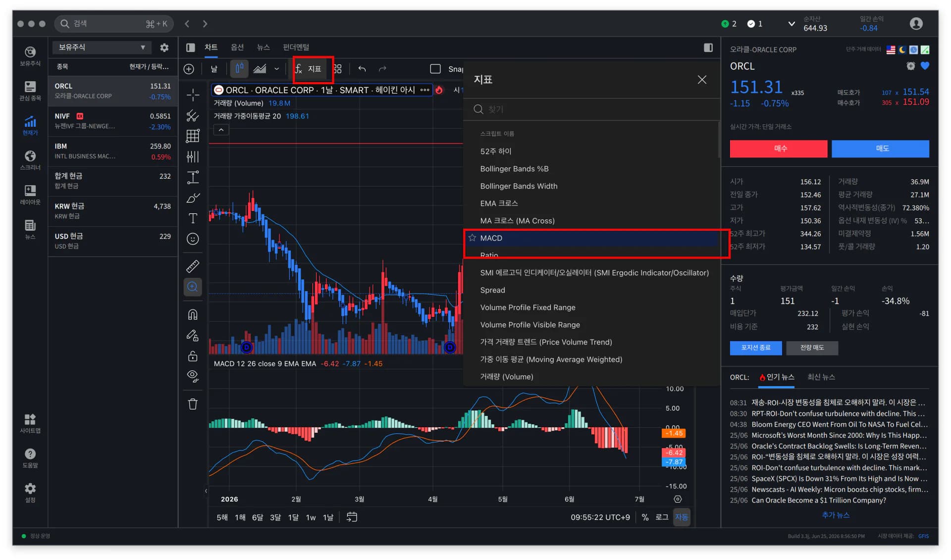
Task: Click the blue 매도 sell button
Action: (x=880, y=149)
